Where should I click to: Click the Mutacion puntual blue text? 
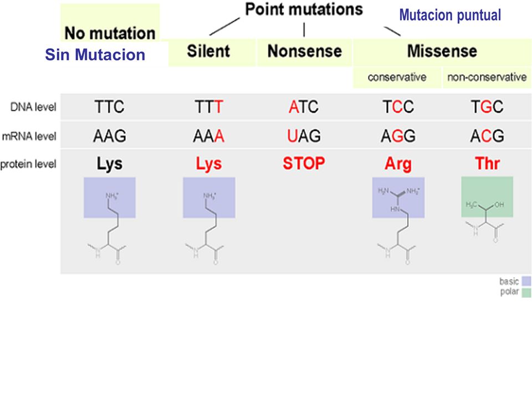(x=450, y=16)
